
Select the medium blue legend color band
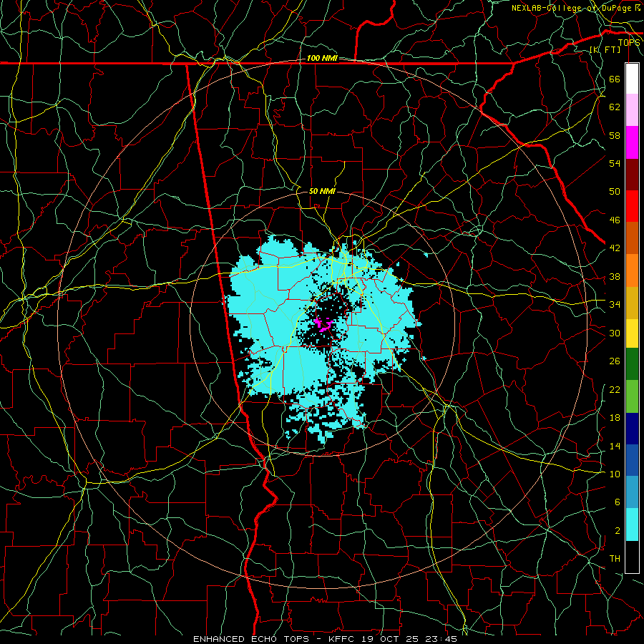click(x=632, y=460)
